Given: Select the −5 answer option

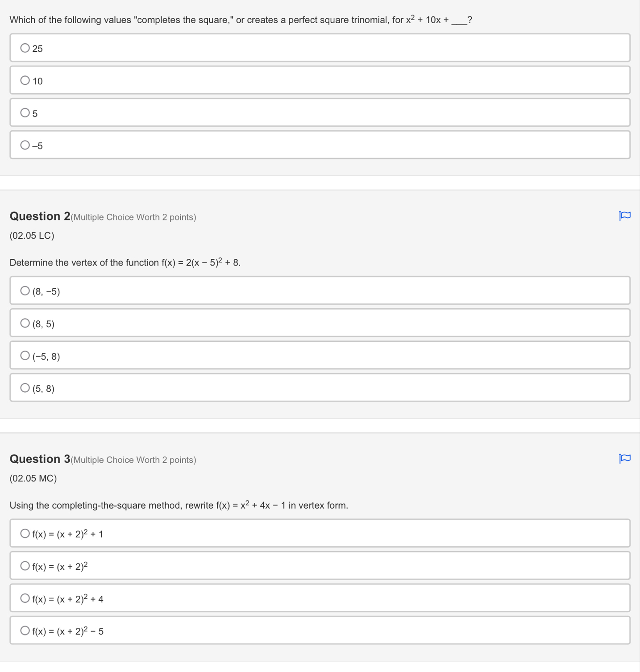Looking at the screenshot, I should (x=25, y=145).
